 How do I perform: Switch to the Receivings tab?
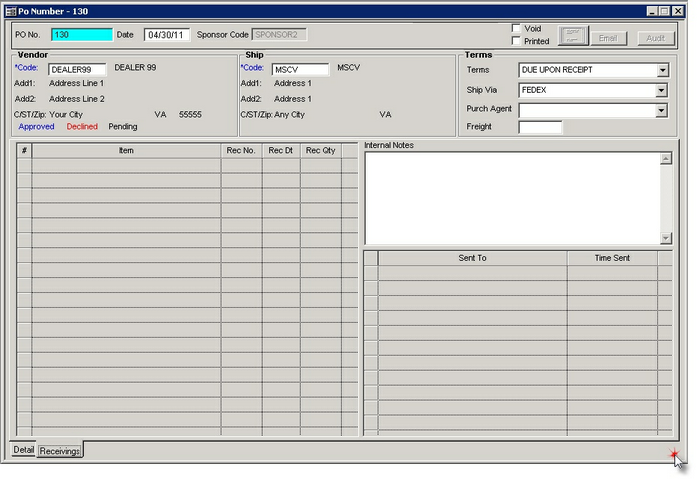coord(60,451)
